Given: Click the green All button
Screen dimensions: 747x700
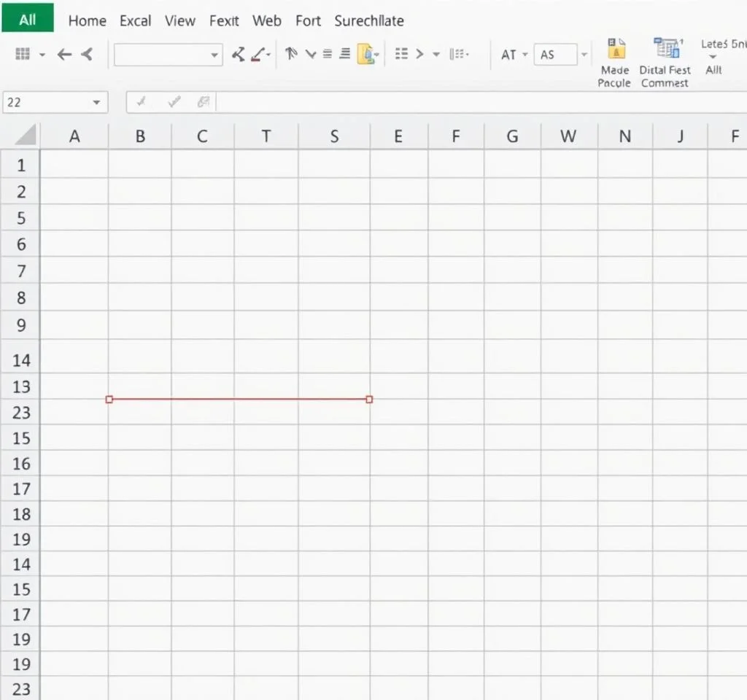Looking at the screenshot, I should coord(27,20).
